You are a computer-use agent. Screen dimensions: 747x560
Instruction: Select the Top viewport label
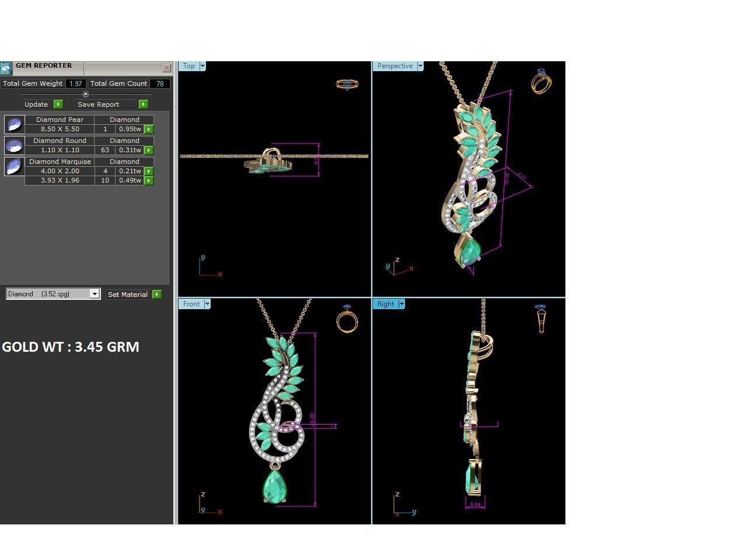pos(189,66)
